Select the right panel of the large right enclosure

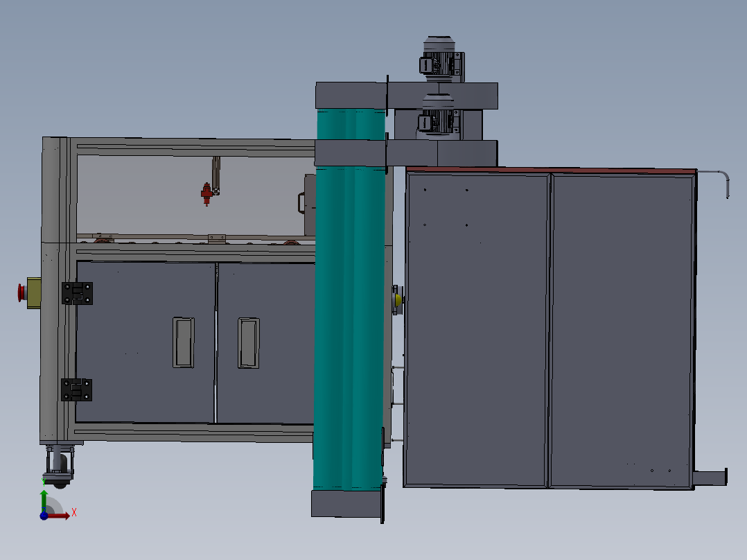[622, 331]
